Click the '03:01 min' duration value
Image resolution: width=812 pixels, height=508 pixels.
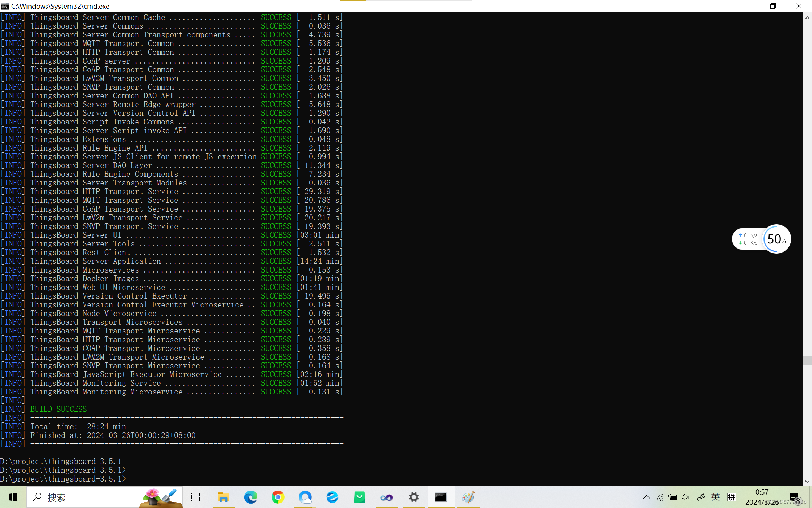click(320, 235)
